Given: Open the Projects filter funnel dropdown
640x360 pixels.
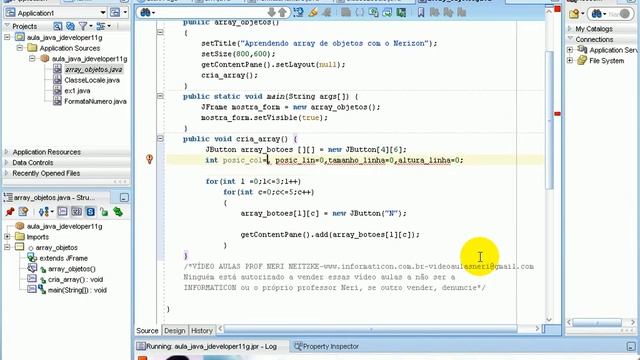Looking at the screenshot, I should 85,26.
